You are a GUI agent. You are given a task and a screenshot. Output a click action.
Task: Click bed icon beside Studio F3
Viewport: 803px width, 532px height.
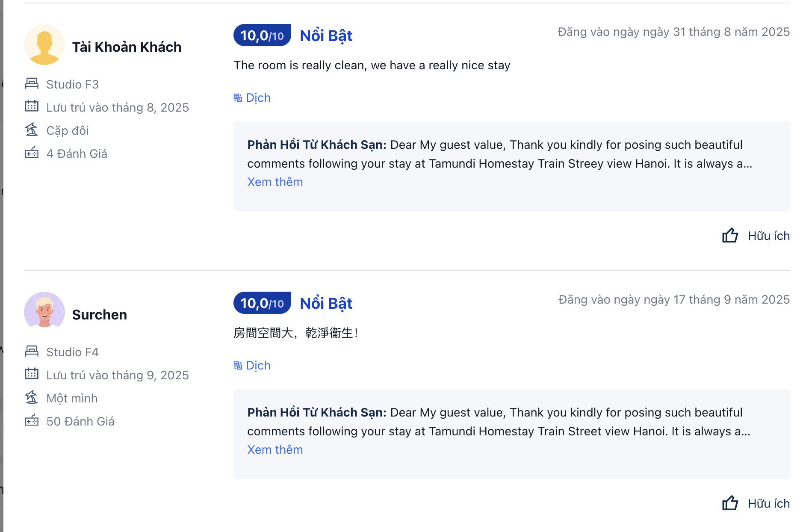click(x=32, y=83)
